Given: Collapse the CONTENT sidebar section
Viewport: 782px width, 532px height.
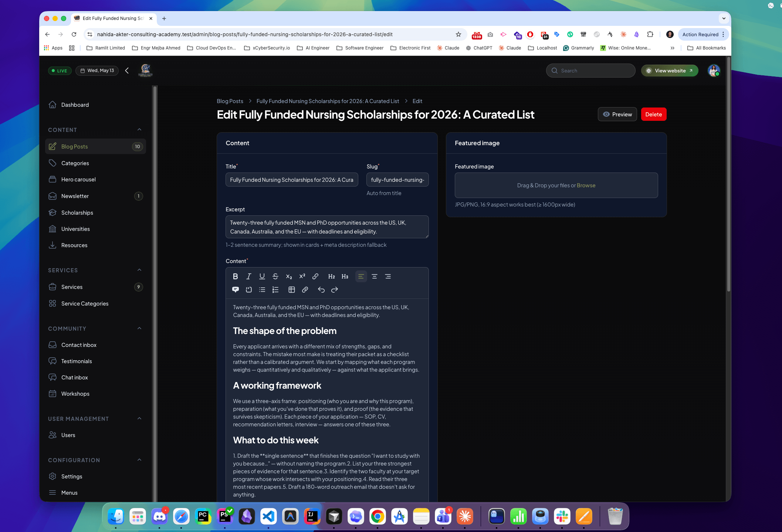Looking at the screenshot, I should 139,130.
